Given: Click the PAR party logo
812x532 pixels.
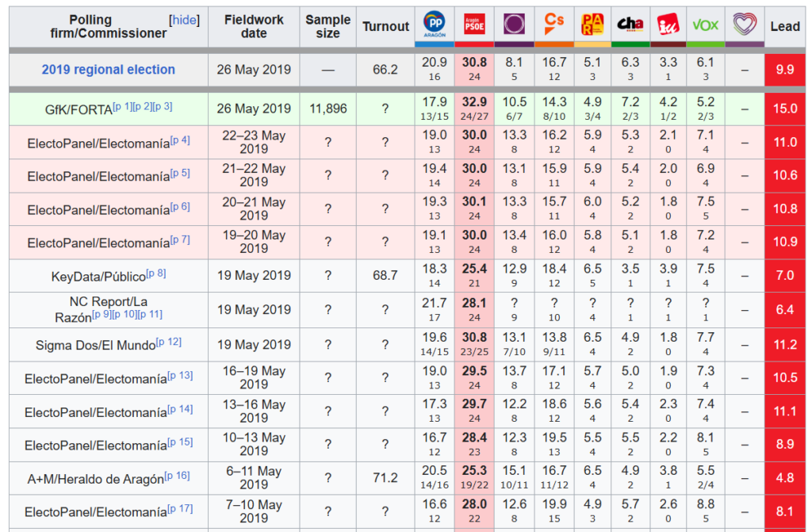Looking at the screenshot, I should (592, 25).
